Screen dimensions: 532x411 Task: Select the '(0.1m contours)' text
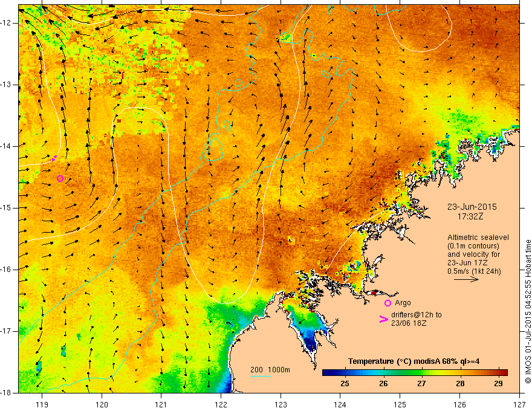coord(473,246)
